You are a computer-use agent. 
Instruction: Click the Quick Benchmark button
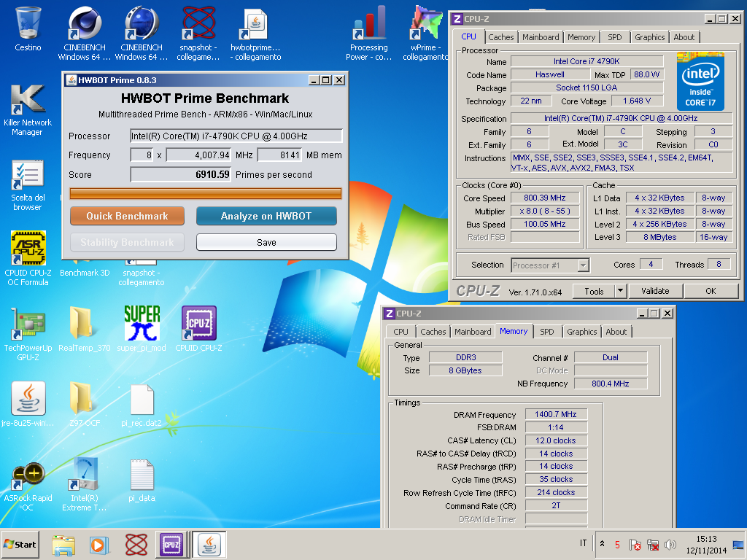click(x=127, y=216)
